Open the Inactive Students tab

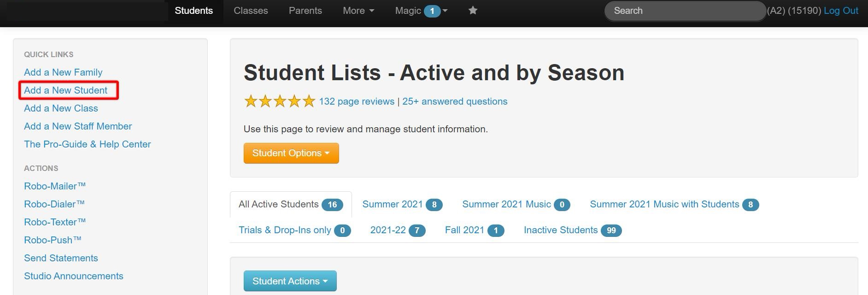pos(572,230)
